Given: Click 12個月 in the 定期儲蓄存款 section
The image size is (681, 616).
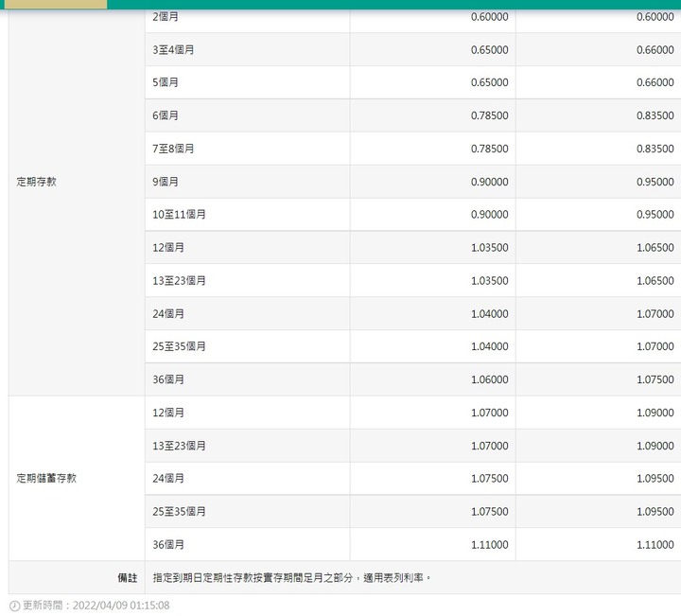Looking at the screenshot, I should tap(168, 413).
